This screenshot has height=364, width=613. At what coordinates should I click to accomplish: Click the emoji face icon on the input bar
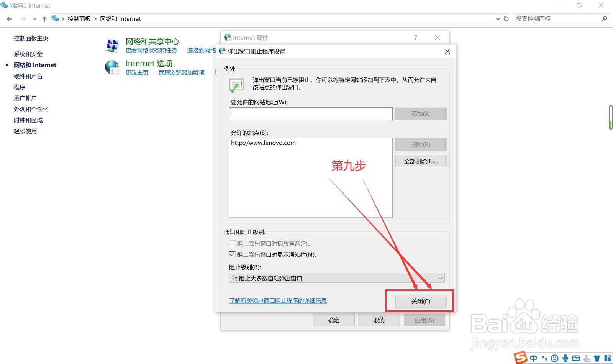(x=554, y=358)
